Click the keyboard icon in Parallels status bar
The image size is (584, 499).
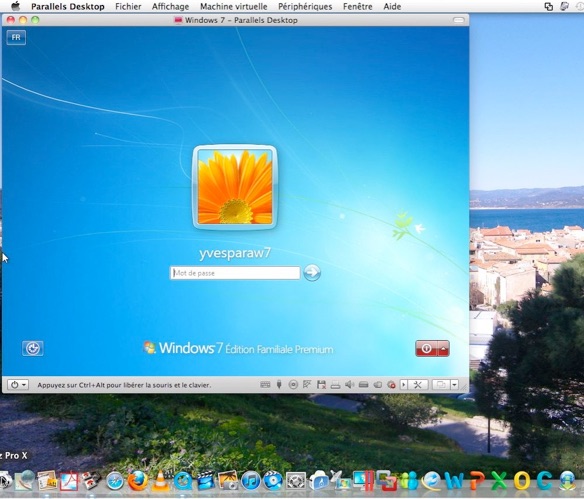[265, 385]
